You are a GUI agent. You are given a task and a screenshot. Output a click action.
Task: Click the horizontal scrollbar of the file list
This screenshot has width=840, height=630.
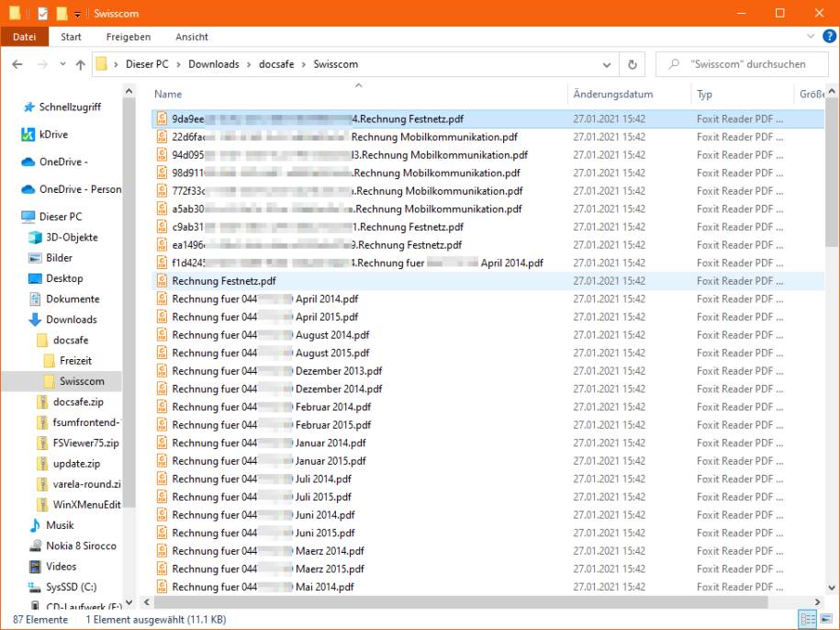459,602
